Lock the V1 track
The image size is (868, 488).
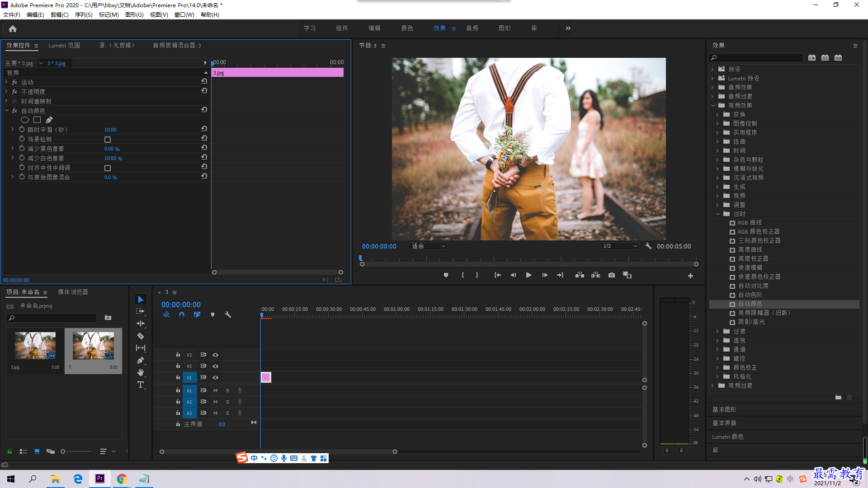[178, 377]
